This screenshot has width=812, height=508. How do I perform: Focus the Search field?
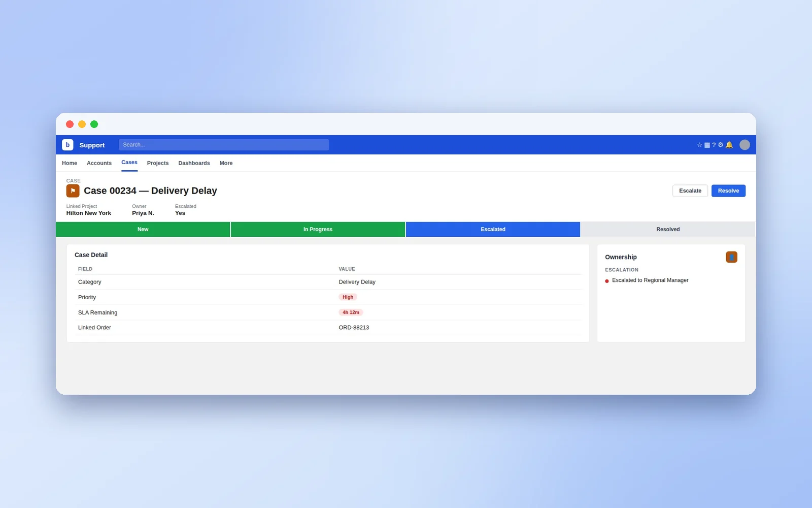[x=224, y=145]
